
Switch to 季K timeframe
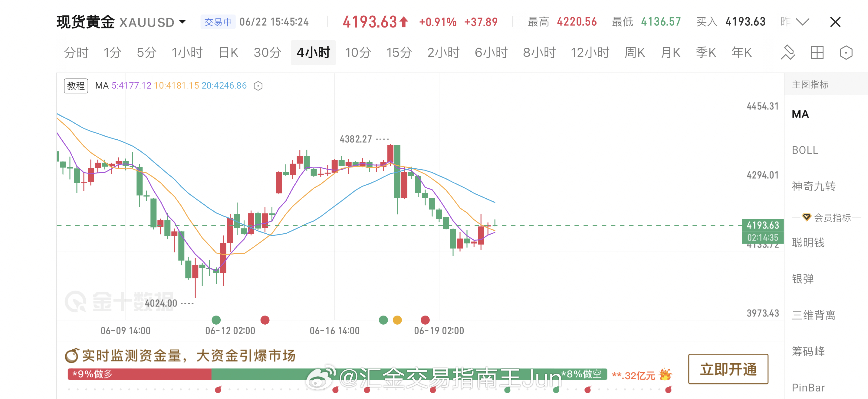pyautogui.click(x=706, y=53)
